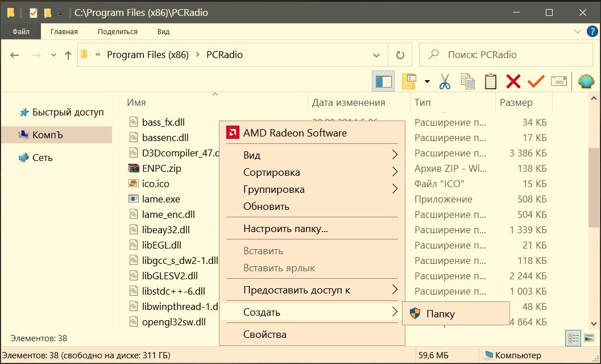Expand the ribbon with the chevron

tap(578, 31)
